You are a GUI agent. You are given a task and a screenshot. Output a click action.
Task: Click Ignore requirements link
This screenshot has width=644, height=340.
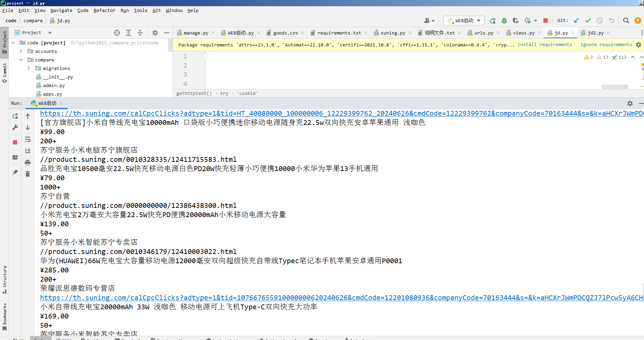click(x=606, y=45)
